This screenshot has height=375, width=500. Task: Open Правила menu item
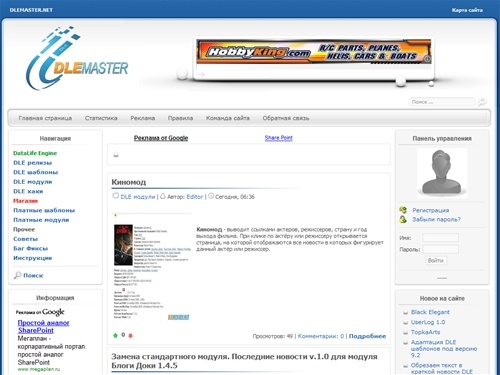pyautogui.click(x=180, y=118)
